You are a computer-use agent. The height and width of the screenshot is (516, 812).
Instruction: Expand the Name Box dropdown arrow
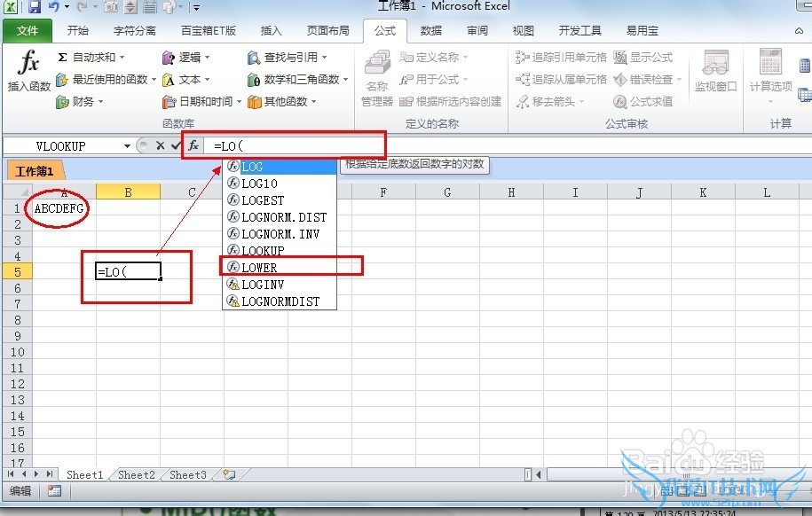pyautogui.click(x=127, y=146)
